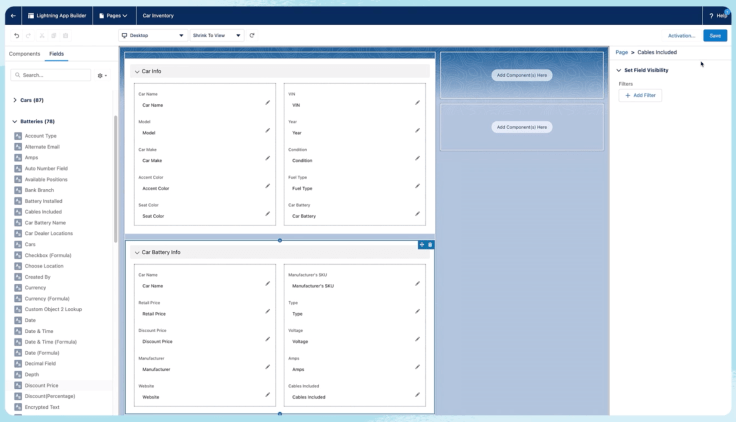
Task: Select the Encrypted Text field
Action: [42, 407]
